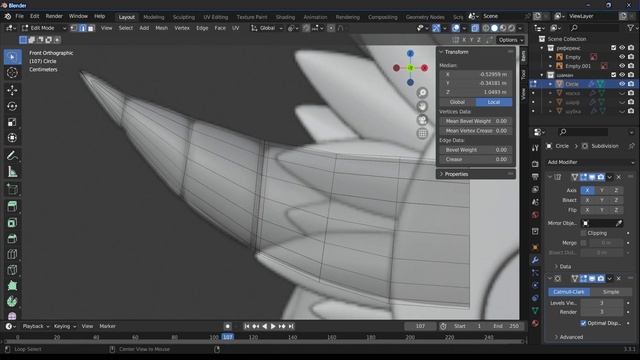
Task: Select the Scale tool
Action: coord(12,122)
